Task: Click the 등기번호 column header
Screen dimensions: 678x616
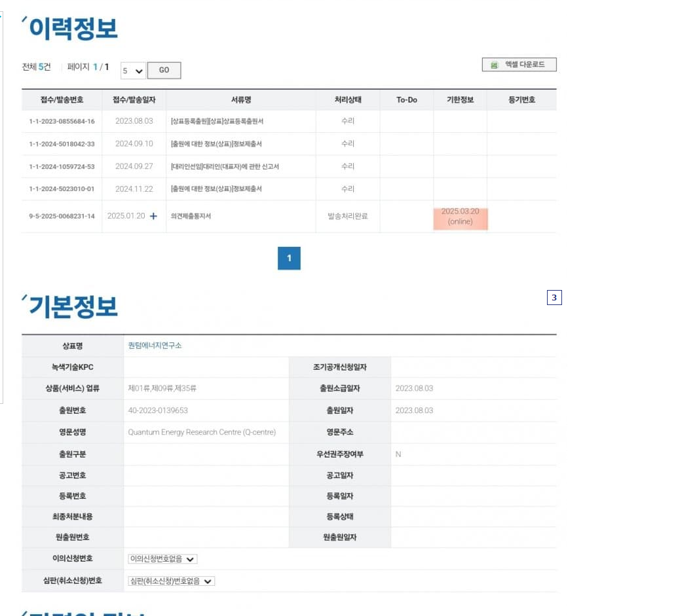Action: click(x=522, y=100)
